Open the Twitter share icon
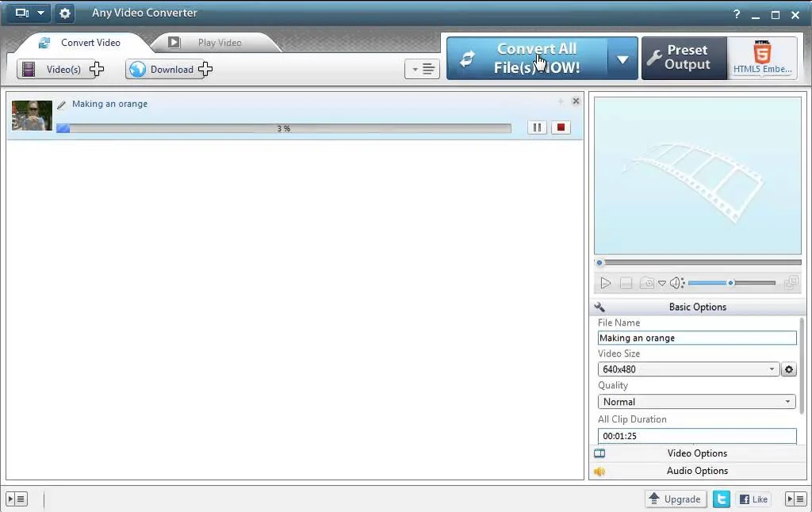Image resolution: width=812 pixels, height=512 pixels. pyautogui.click(x=722, y=499)
